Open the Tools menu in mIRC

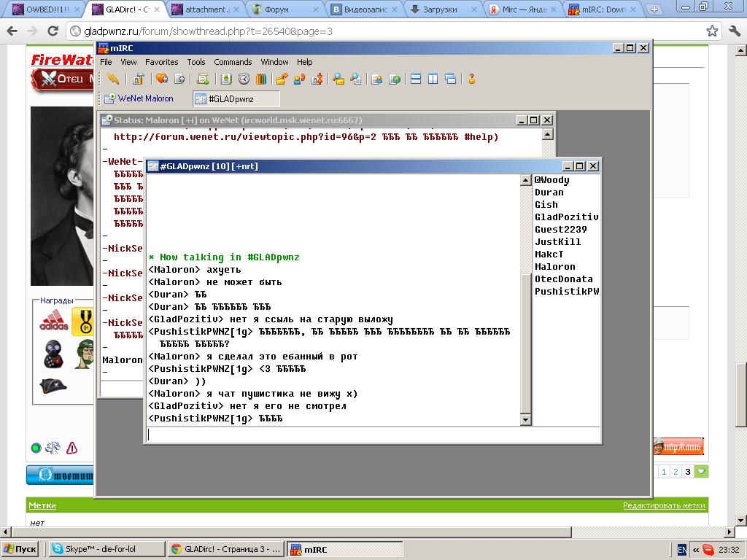(x=196, y=62)
